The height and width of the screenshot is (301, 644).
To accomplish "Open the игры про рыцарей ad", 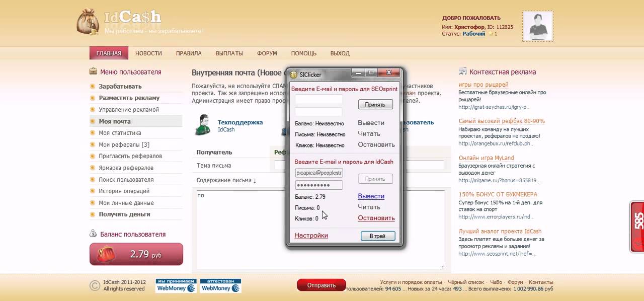I will click(x=484, y=85).
